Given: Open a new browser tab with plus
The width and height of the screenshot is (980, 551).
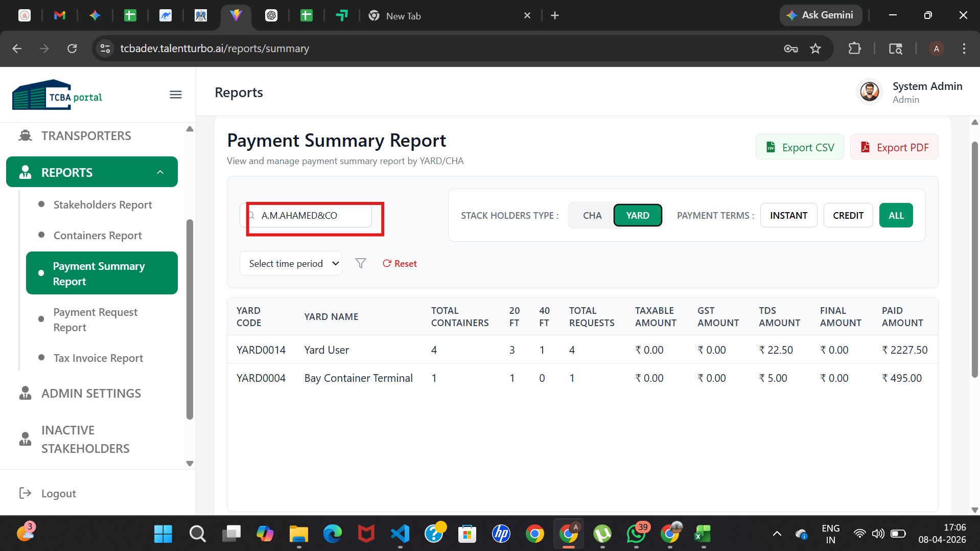Looking at the screenshot, I should tap(555, 16).
